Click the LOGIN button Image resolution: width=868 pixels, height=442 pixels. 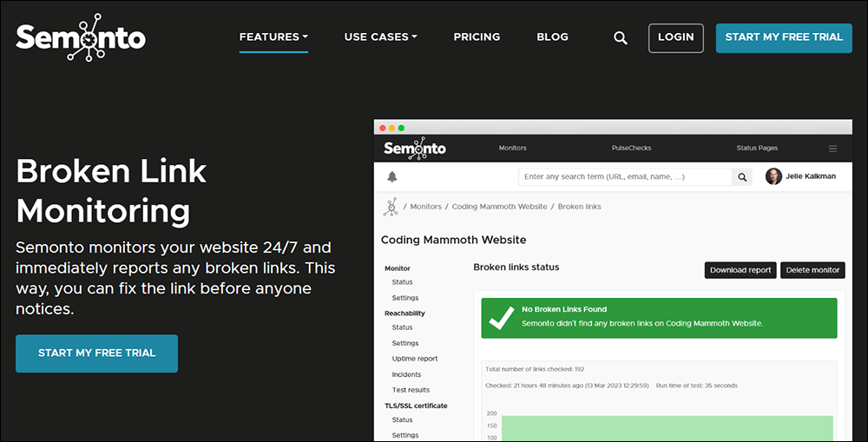(x=676, y=37)
